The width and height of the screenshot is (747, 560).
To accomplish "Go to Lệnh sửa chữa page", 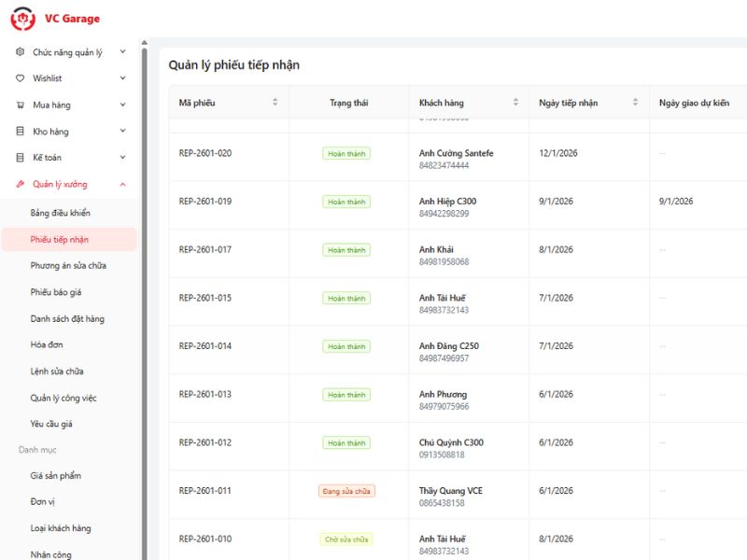I will click(57, 371).
